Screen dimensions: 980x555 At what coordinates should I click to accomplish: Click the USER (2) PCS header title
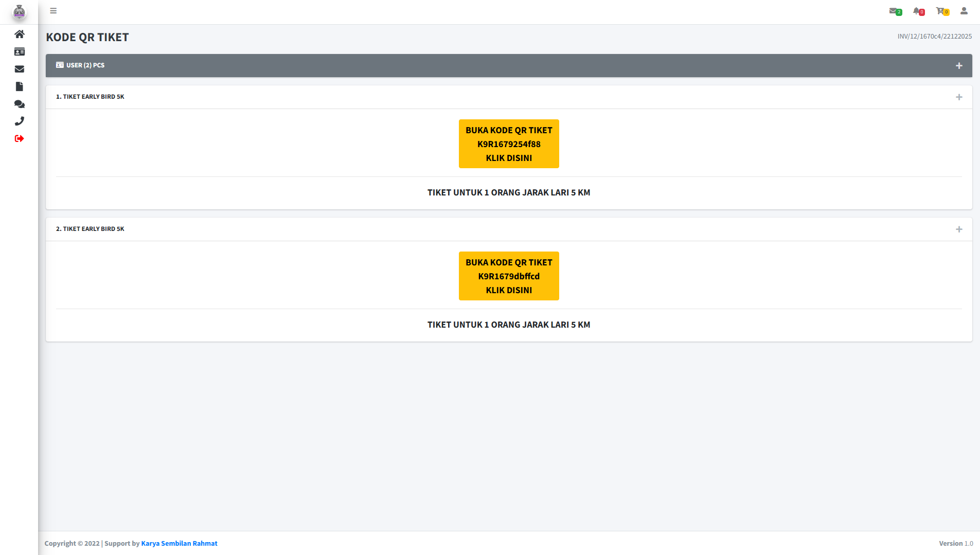85,65
